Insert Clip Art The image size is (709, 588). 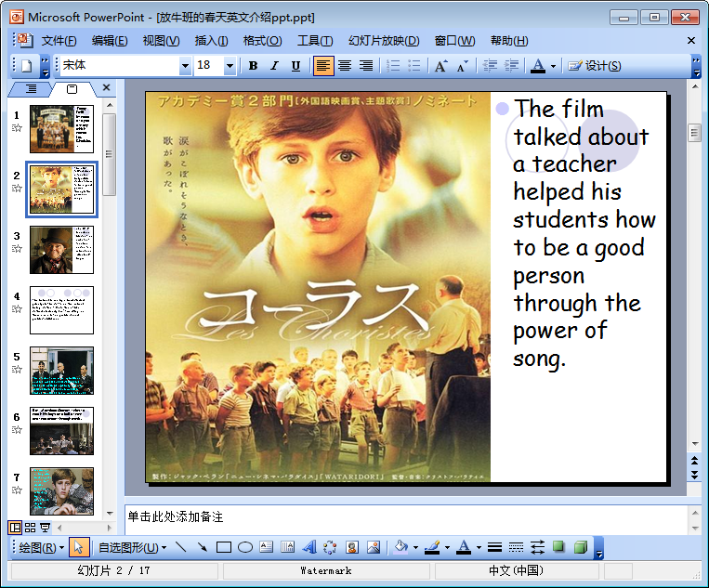click(x=352, y=547)
